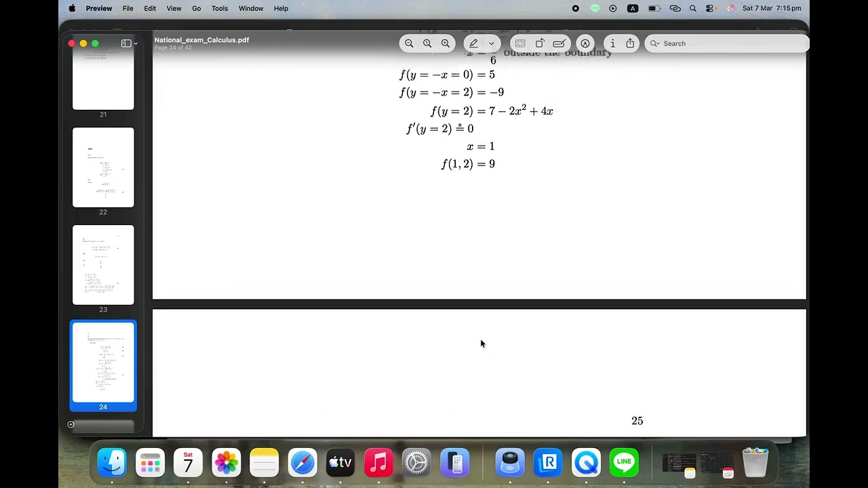Open Calendar from the Dock

(188, 463)
